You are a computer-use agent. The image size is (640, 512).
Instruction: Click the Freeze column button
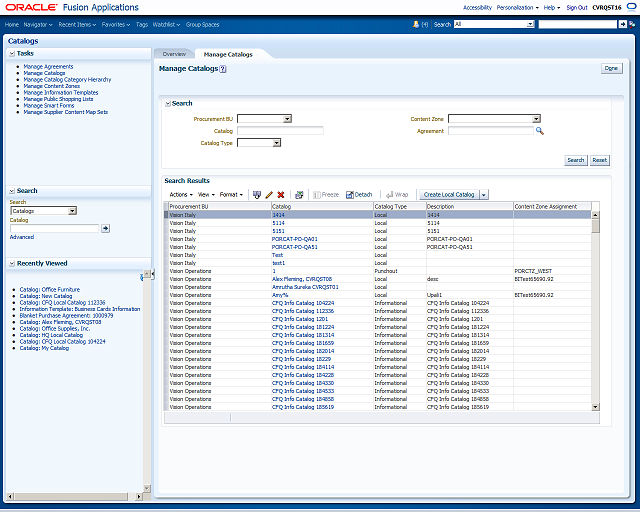pyautogui.click(x=326, y=195)
